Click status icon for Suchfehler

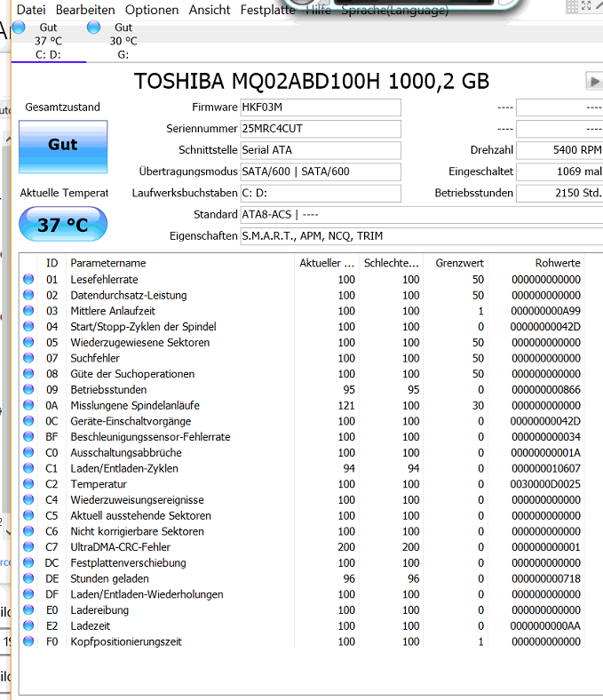click(x=28, y=358)
